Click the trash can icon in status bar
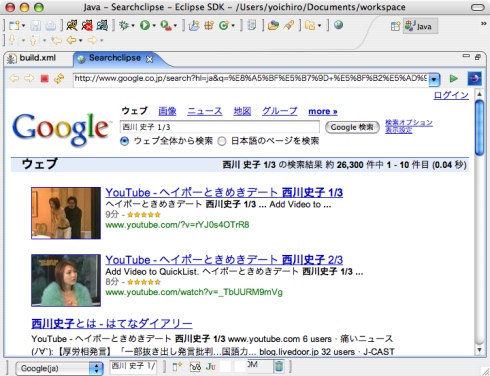490x376 pixels. point(279,367)
